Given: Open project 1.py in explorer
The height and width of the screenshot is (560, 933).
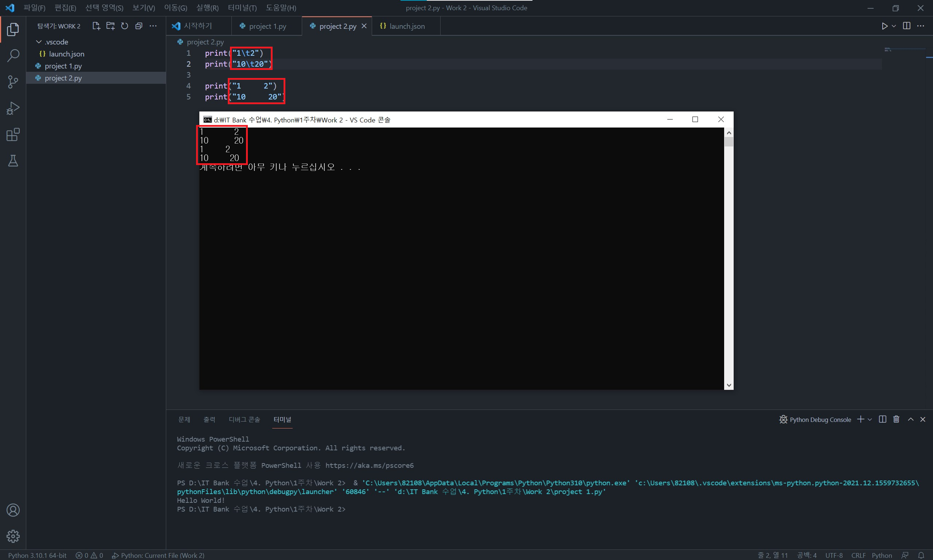Looking at the screenshot, I should tap(63, 66).
